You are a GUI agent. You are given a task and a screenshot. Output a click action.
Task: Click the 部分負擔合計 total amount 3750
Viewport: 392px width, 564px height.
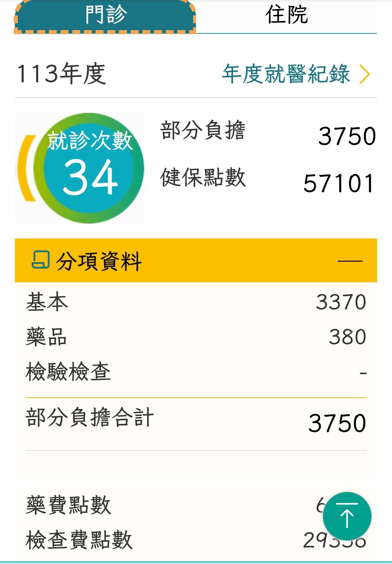tap(337, 423)
